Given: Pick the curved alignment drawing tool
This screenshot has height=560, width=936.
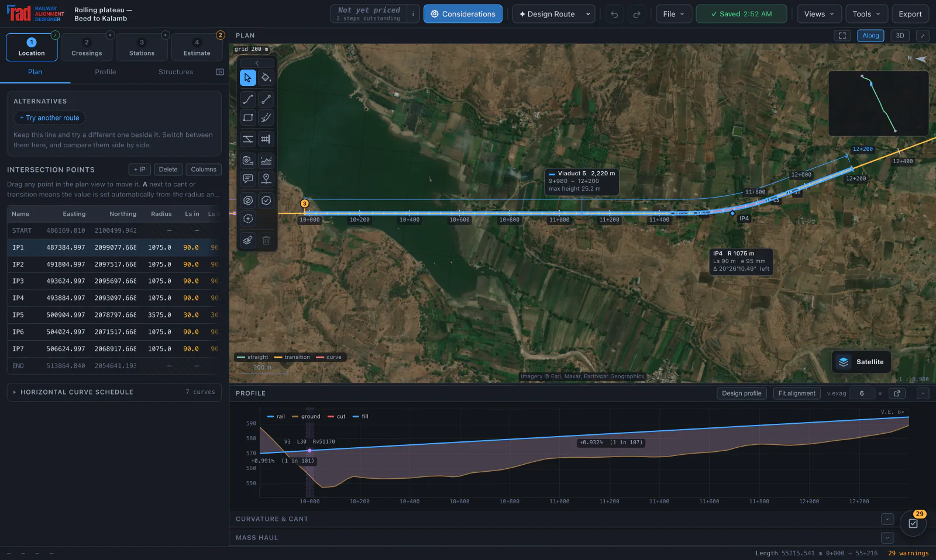Looking at the screenshot, I should click(x=248, y=99).
